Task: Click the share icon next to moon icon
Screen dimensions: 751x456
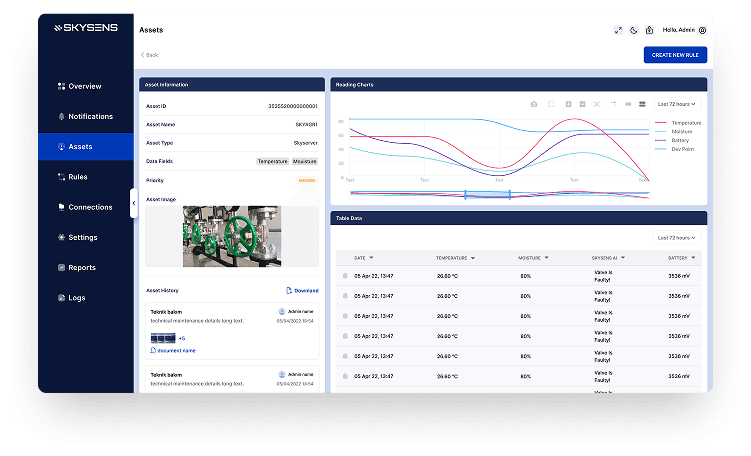Action: [x=650, y=30]
